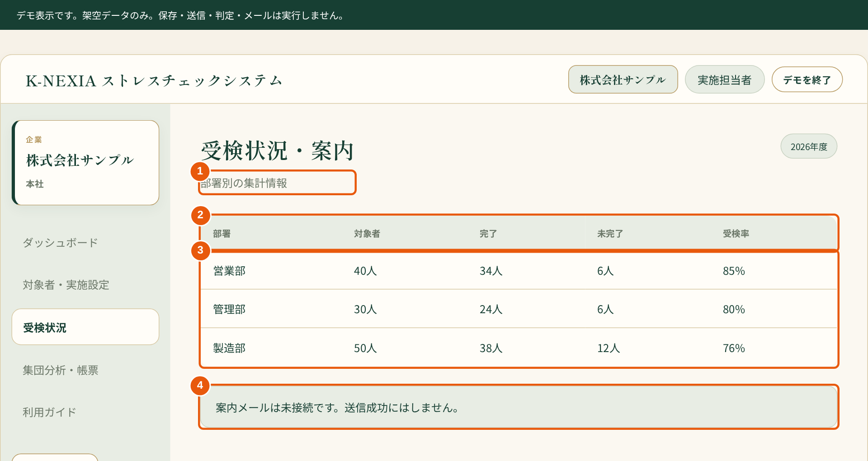Image resolution: width=868 pixels, height=461 pixels.
Task: Click 40人 in the 営業部 row
Action: tap(365, 271)
